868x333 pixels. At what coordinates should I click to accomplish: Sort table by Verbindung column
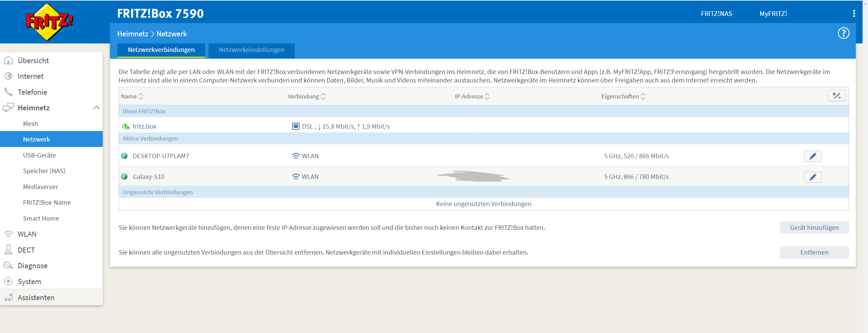(x=306, y=96)
